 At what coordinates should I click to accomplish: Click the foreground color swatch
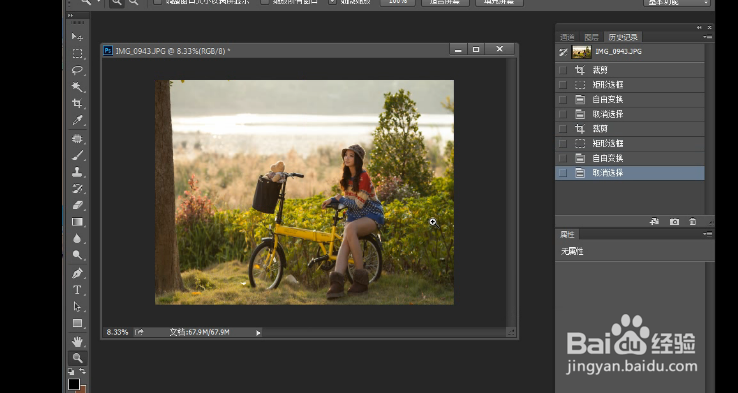pos(73,385)
